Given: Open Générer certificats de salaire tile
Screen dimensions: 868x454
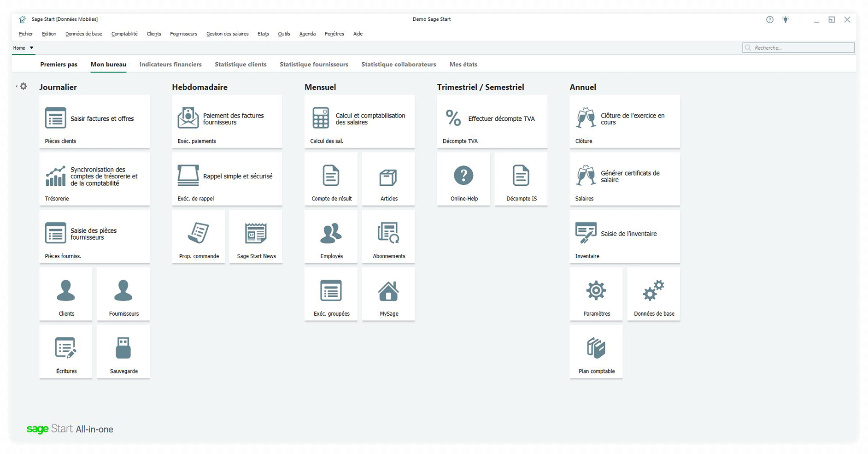Looking at the screenshot, I should pyautogui.click(x=625, y=179).
